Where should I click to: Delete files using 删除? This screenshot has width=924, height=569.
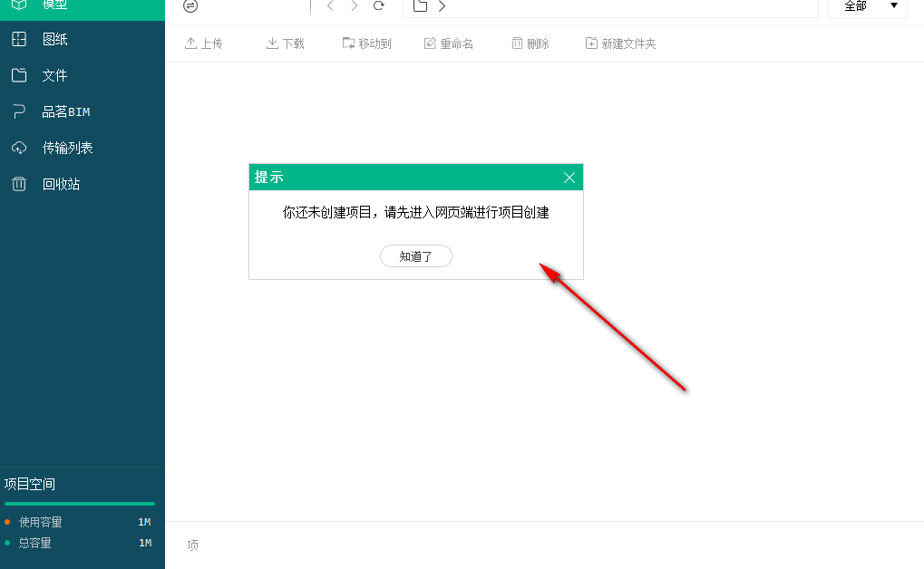point(530,43)
